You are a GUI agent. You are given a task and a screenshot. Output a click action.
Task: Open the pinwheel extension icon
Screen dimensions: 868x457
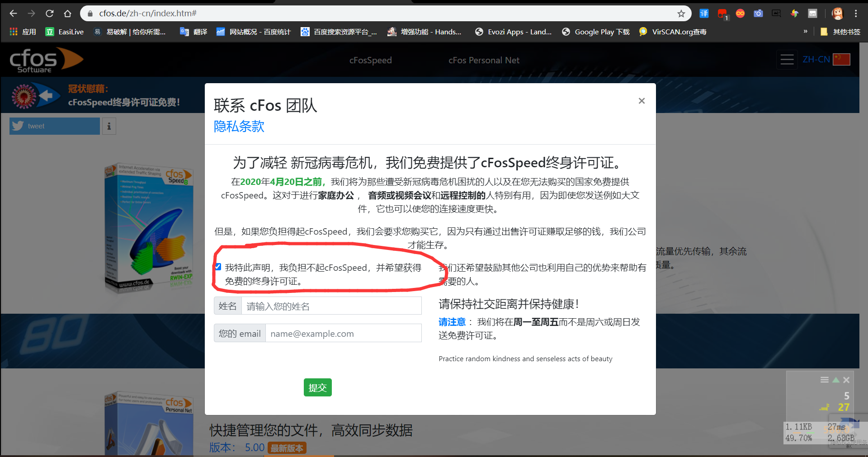coord(794,14)
